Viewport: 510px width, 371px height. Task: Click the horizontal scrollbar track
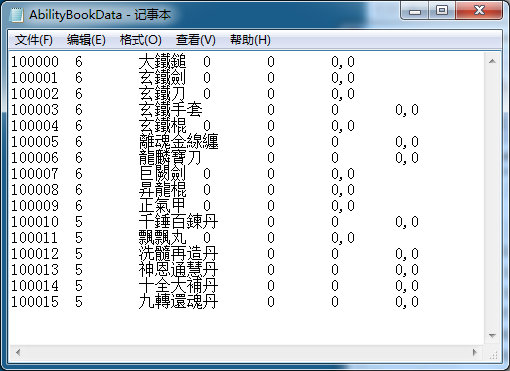[246, 352]
